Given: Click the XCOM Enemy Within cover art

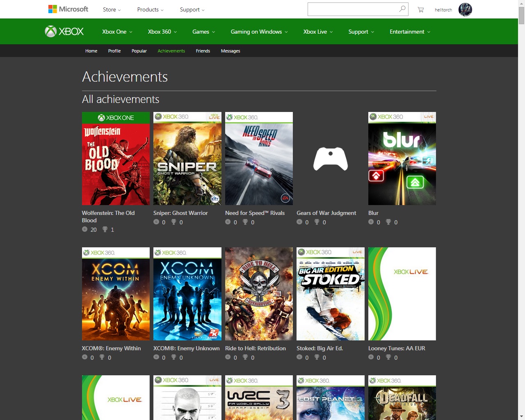Looking at the screenshot, I should point(116,294).
